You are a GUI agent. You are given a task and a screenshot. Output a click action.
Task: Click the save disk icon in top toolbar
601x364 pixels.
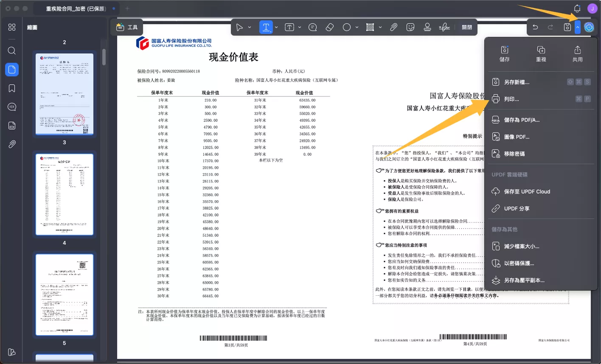[x=567, y=27]
